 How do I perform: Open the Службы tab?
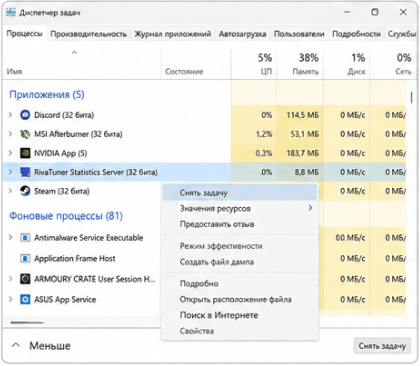pyautogui.click(x=402, y=34)
